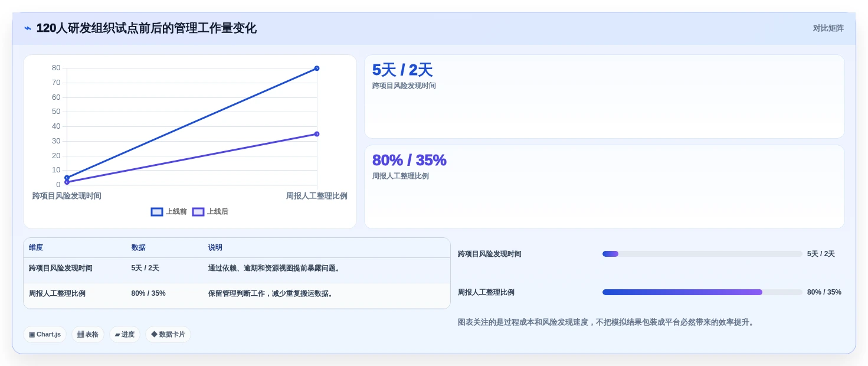The image size is (868, 366).
Task: Click the 上线后 data point at 35
Action: pos(317,134)
